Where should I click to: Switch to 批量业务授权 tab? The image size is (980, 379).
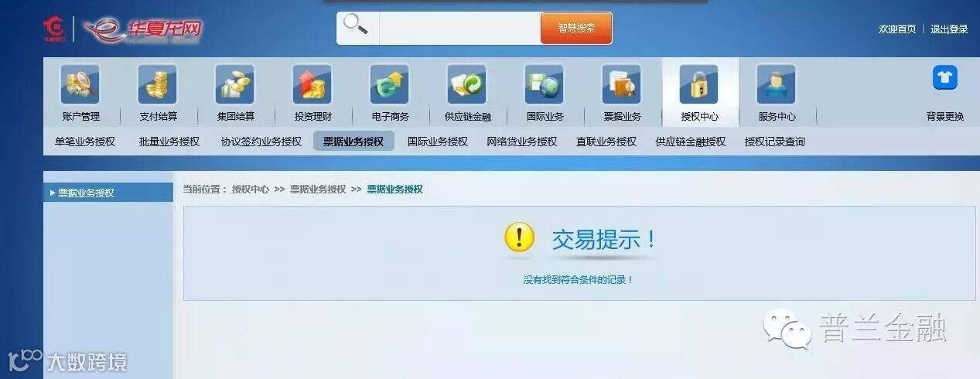[169, 142]
